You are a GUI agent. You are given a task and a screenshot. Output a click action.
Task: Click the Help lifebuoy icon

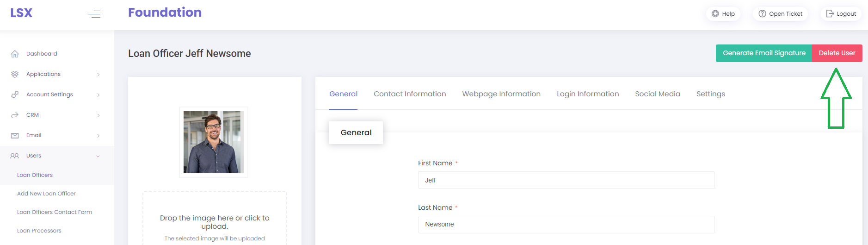715,14
